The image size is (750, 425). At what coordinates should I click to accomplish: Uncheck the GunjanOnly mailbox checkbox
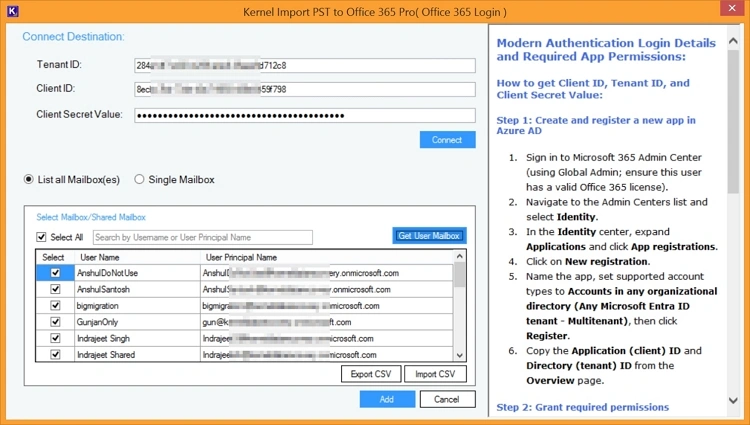coord(55,322)
